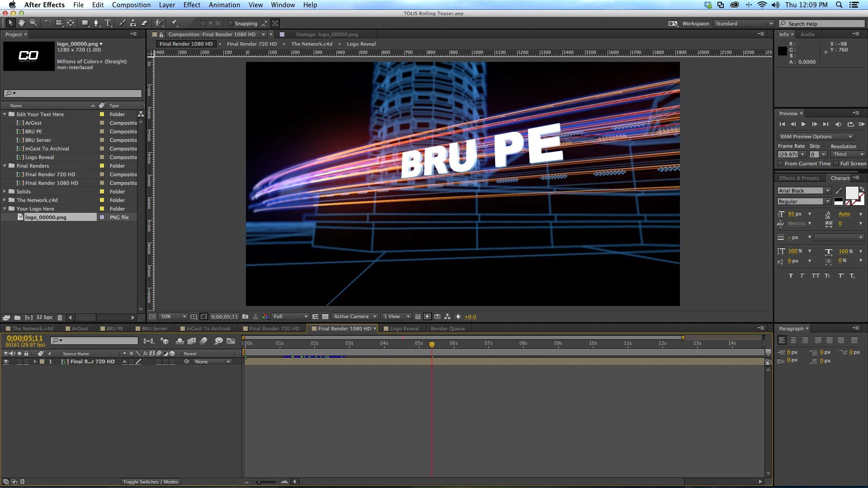868x488 pixels.
Task: Toggle region of interest in viewer
Action: click(x=204, y=317)
